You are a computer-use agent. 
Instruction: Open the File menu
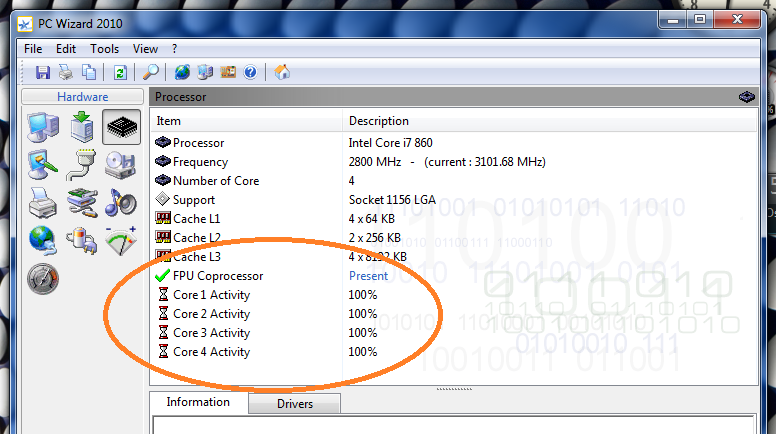click(x=33, y=49)
